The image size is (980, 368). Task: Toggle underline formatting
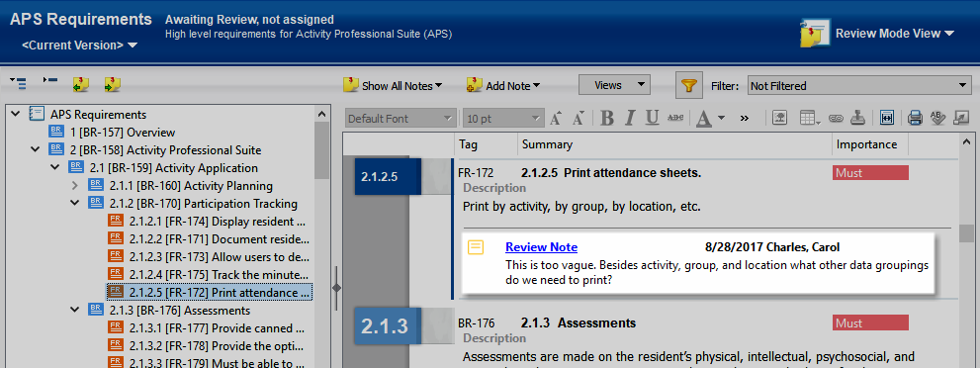[x=653, y=118]
